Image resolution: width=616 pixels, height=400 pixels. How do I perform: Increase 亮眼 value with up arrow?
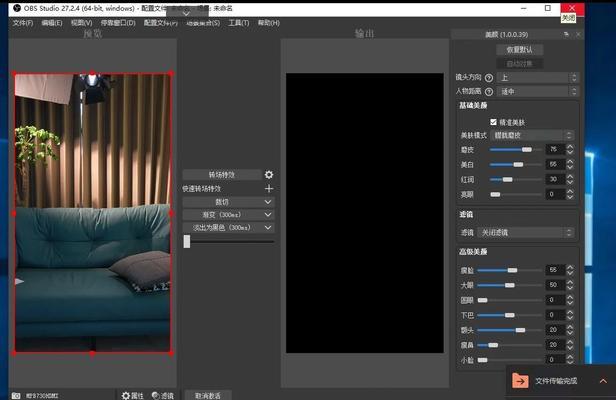570,191
